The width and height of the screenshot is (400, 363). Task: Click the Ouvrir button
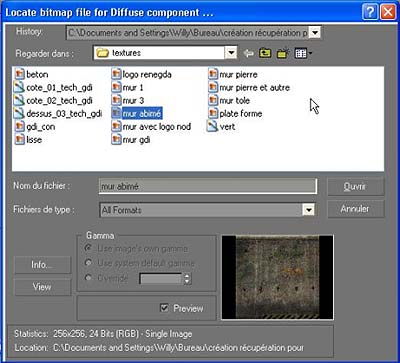(356, 187)
